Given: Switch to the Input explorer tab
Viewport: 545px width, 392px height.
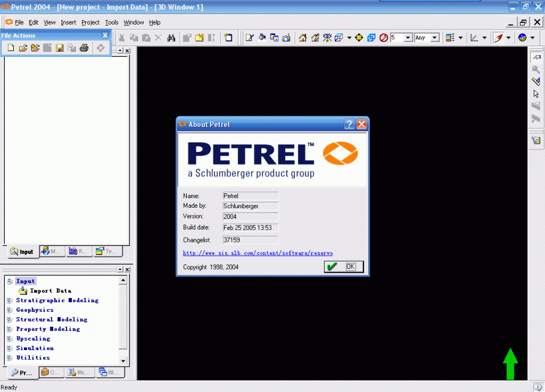Looking at the screenshot, I should click(22, 251).
